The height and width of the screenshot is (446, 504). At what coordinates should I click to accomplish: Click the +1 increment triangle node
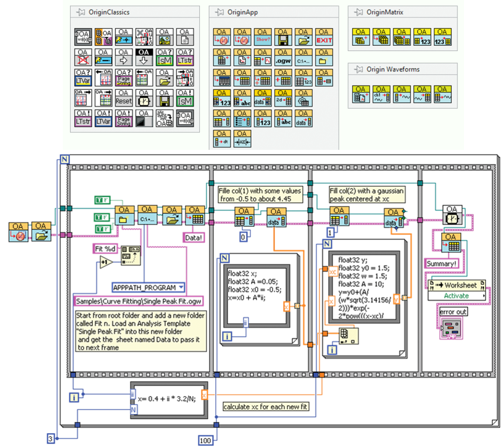pos(105,262)
